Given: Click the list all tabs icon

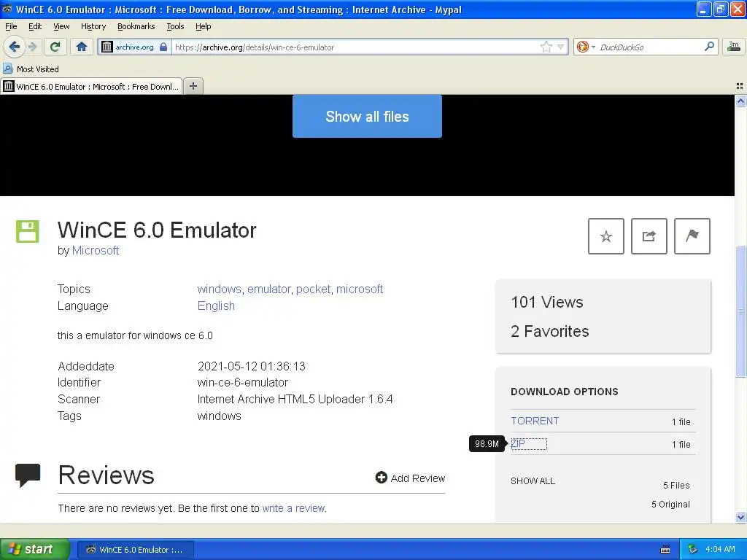Looking at the screenshot, I should 740,86.
